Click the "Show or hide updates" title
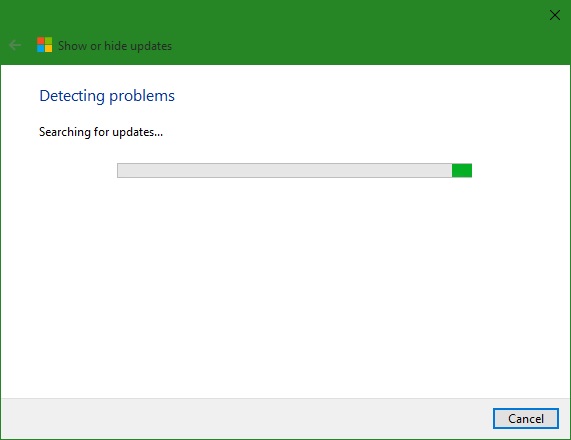571x440 pixels. [115, 46]
